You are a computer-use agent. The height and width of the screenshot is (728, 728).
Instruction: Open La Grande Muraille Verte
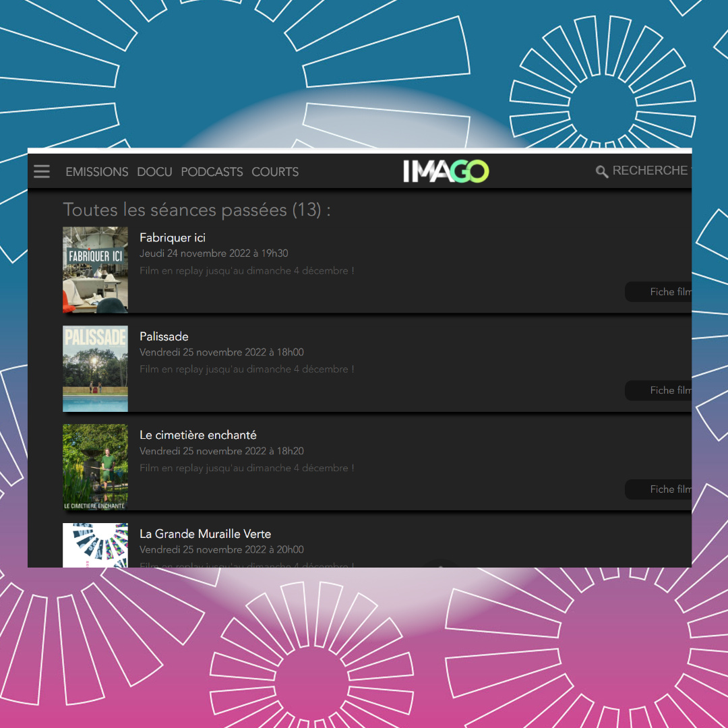point(205,533)
